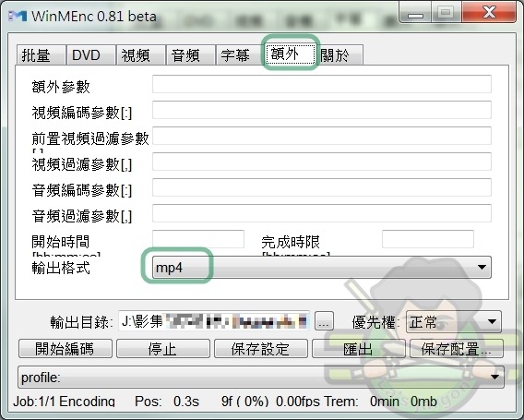Browse for output directory with ... button
The image size is (524, 420).
point(324,321)
